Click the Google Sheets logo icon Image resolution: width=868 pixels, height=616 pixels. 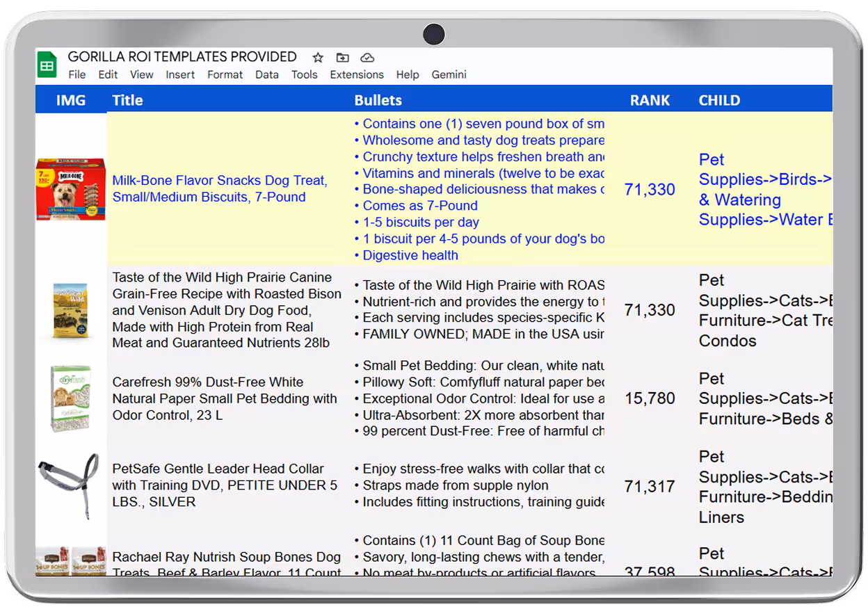tap(47, 65)
